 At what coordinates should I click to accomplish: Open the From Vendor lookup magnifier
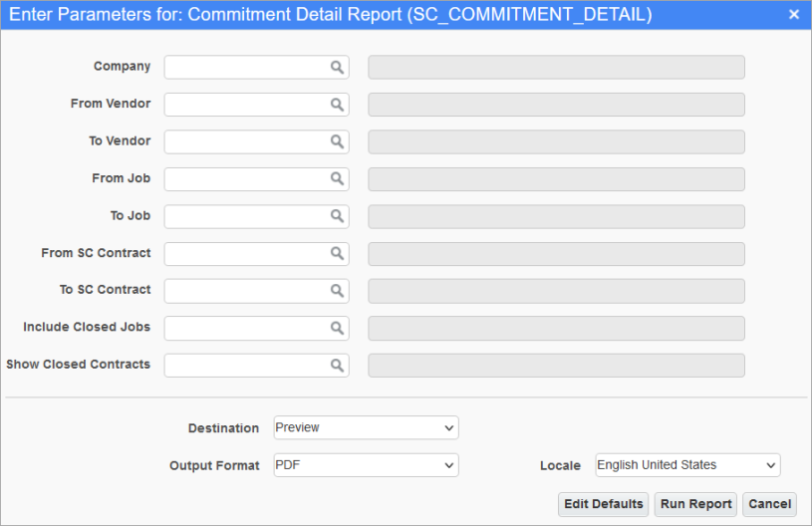click(x=337, y=105)
